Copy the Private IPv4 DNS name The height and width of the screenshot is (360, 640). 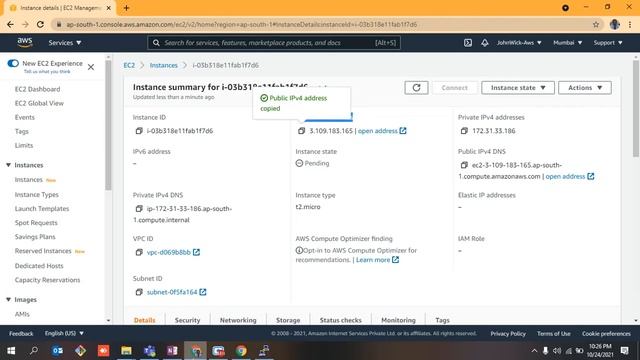click(139, 209)
